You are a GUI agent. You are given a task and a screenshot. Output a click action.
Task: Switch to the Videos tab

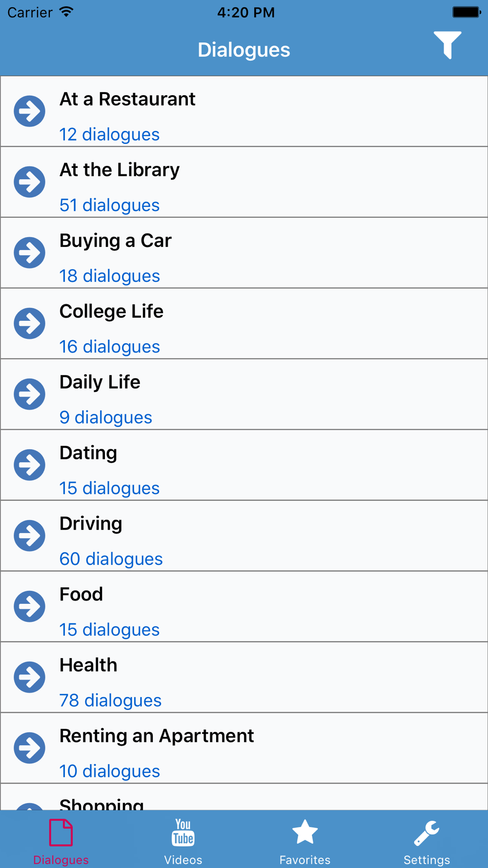pos(183,842)
